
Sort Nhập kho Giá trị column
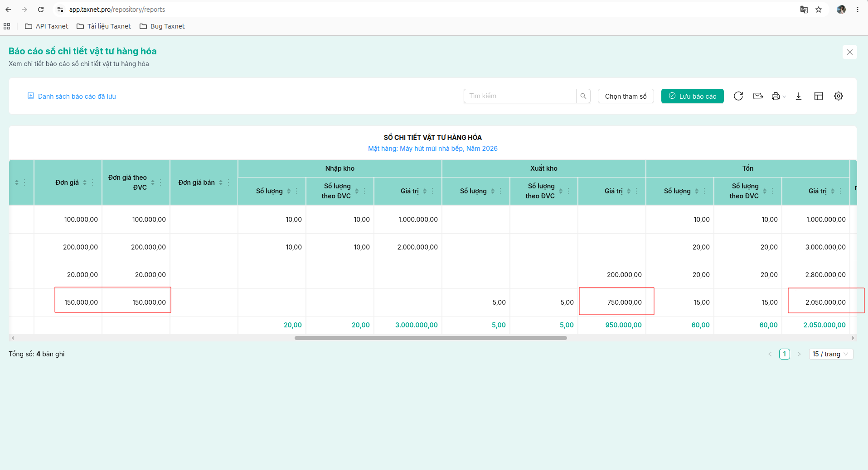[x=425, y=191]
